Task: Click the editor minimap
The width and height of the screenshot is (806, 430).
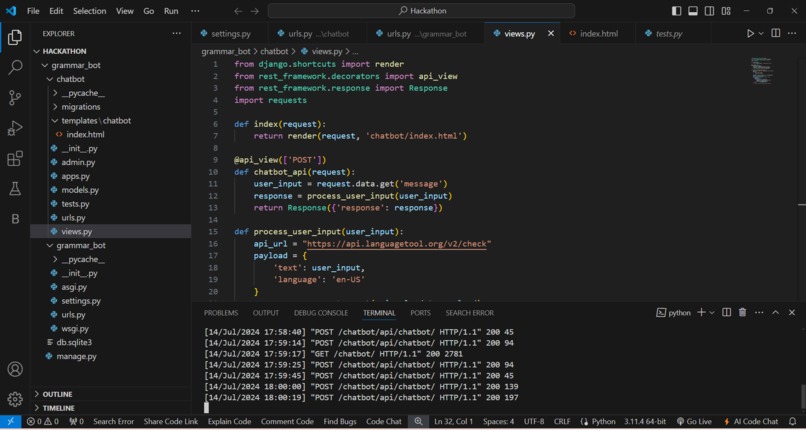Action: point(762,70)
